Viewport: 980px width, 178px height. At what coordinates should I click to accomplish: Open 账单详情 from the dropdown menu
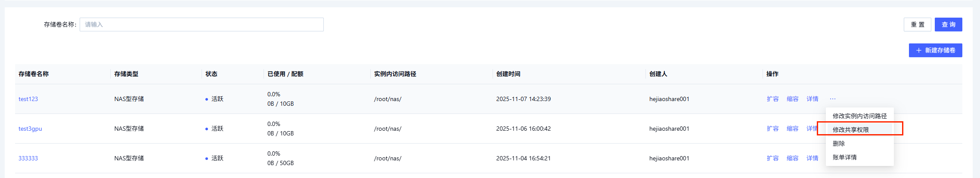tap(844, 157)
